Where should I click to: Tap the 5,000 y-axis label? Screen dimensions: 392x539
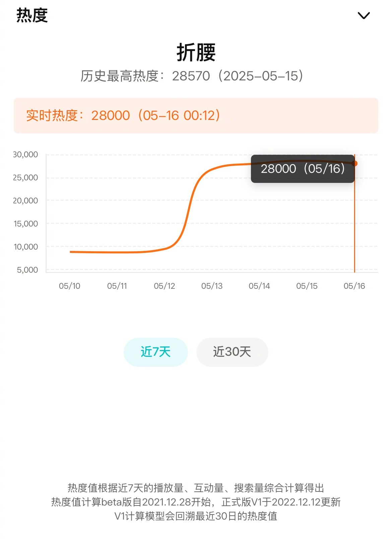coord(27,270)
